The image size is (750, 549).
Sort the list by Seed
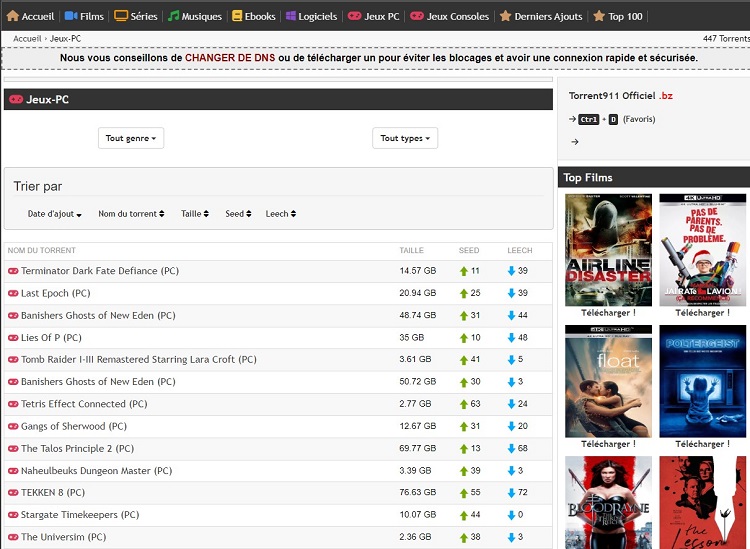click(238, 214)
